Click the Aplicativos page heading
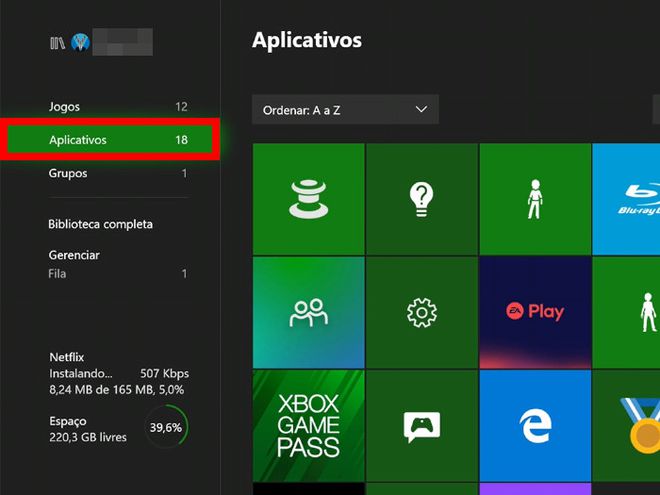Image resolution: width=660 pixels, height=495 pixels. point(307,40)
